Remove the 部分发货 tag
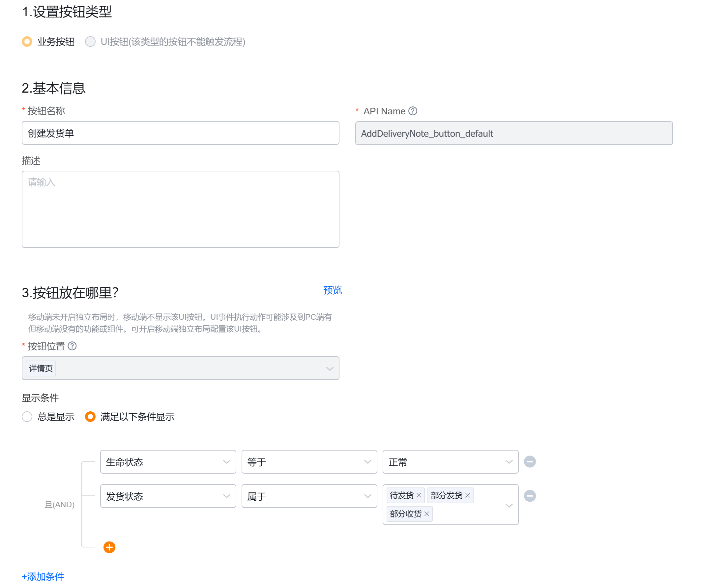Image resolution: width=702 pixels, height=588 pixels. click(x=468, y=496)
